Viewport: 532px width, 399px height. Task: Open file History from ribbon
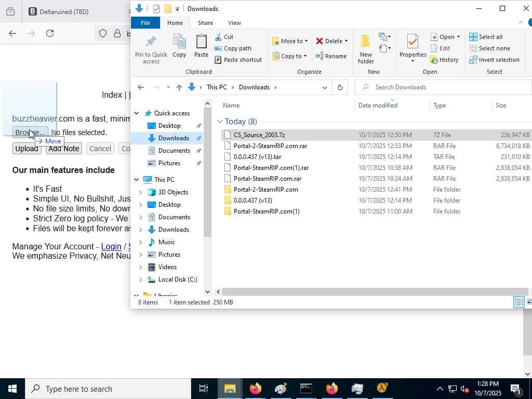(x=444, y=60)
